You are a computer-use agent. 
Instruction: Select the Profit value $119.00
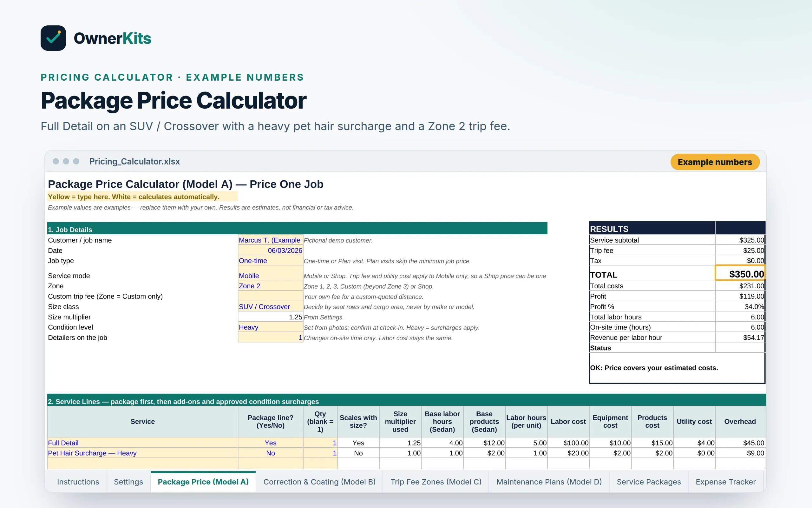click(x=740, y=296)
